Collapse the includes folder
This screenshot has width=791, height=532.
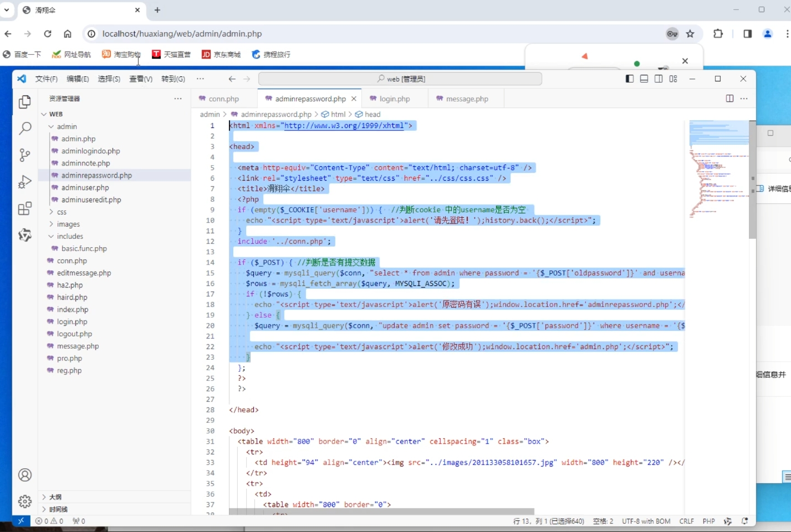pyautogui.click(x=70, y=236)
